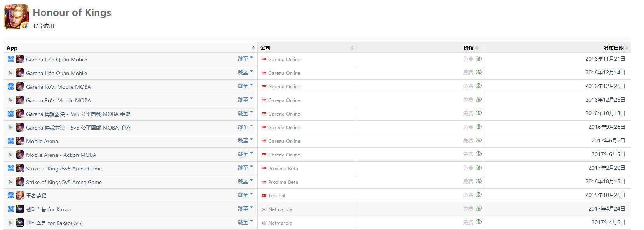Viewport: 644px width, 230px height.
Task: Sort the table by the 公司 column
Action: click(x=307, y=47)
